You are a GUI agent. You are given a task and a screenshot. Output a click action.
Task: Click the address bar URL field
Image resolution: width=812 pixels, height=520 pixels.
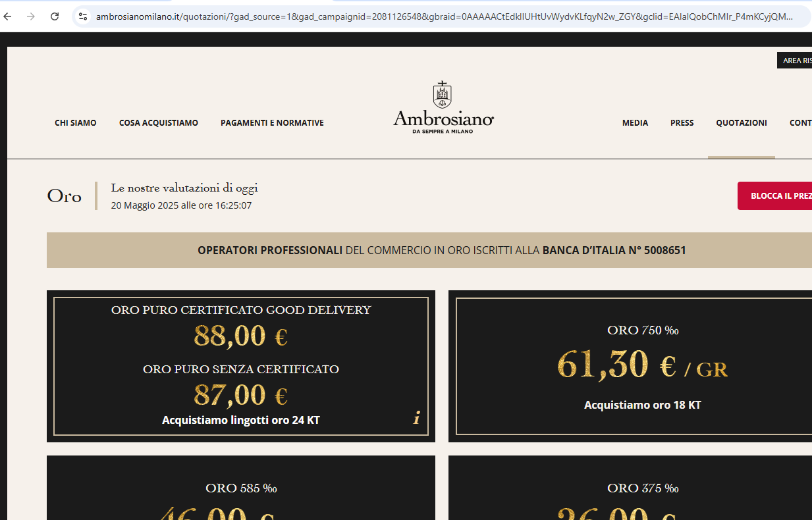click(x=445, y=16)
